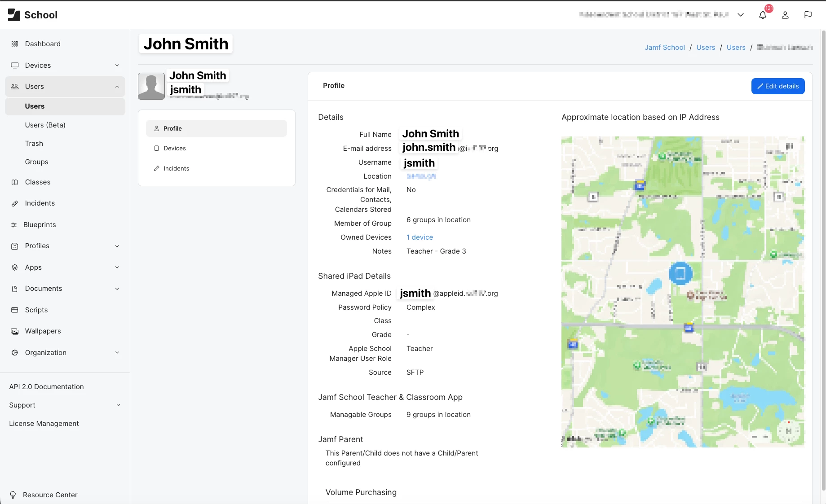Click the Profiles envelope icon
The image size is (826, 504).
[x=15, y=246]
